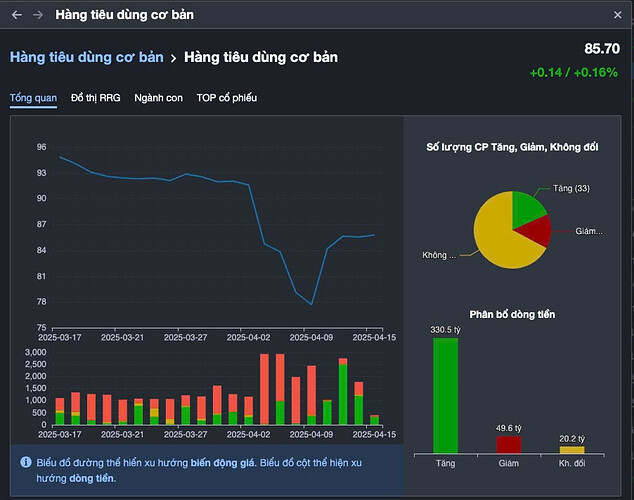Click the yellow Không đổi pie slice
The image size is (634, 500).
pyautogui.click(x=495, y=235)
